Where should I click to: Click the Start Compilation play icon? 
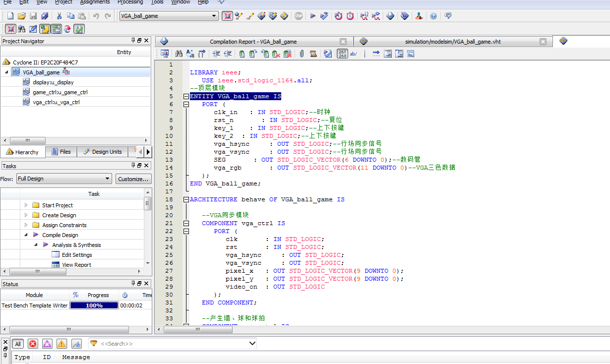tap(312, 16)
